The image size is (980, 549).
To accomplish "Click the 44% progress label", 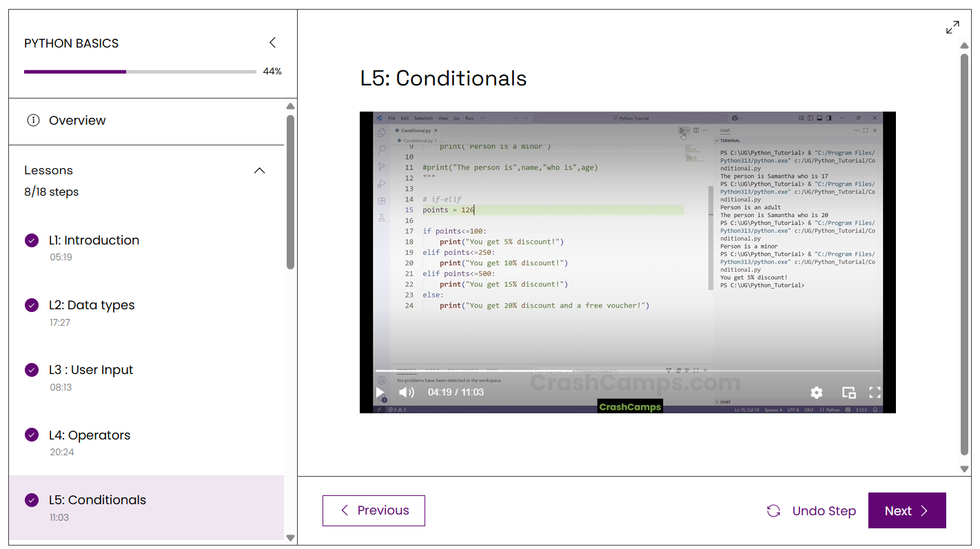I will 272,72.
